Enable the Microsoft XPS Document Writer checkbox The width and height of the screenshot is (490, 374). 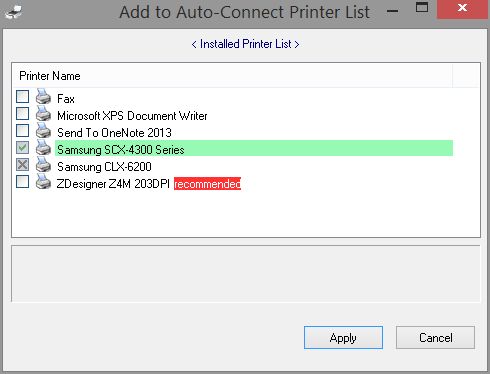[22, 114]
